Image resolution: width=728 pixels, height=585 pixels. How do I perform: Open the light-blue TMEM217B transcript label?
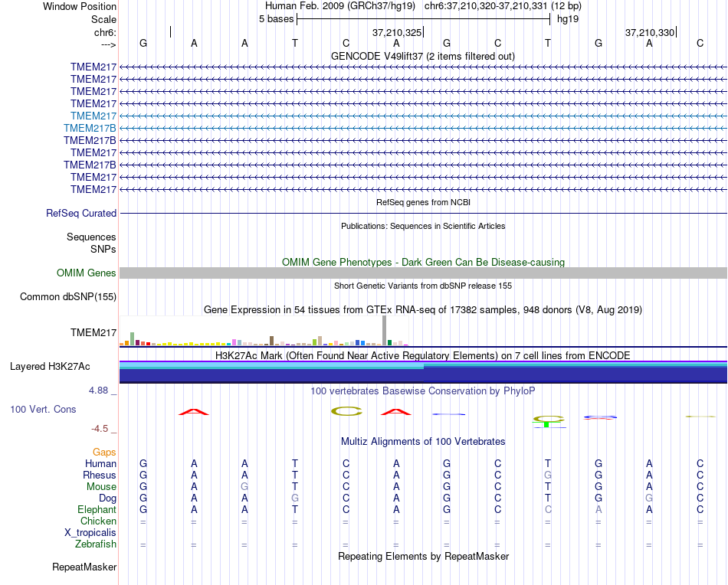[x=90, y=128]
